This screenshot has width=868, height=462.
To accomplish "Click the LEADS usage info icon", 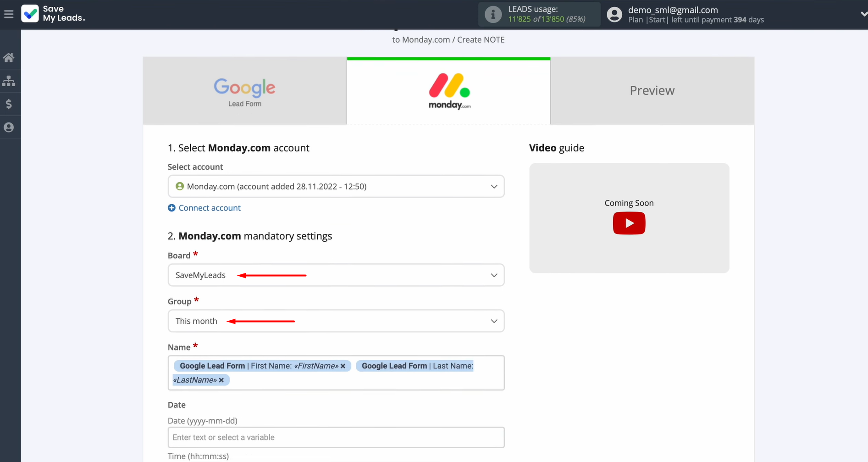I will click(493, 15).
